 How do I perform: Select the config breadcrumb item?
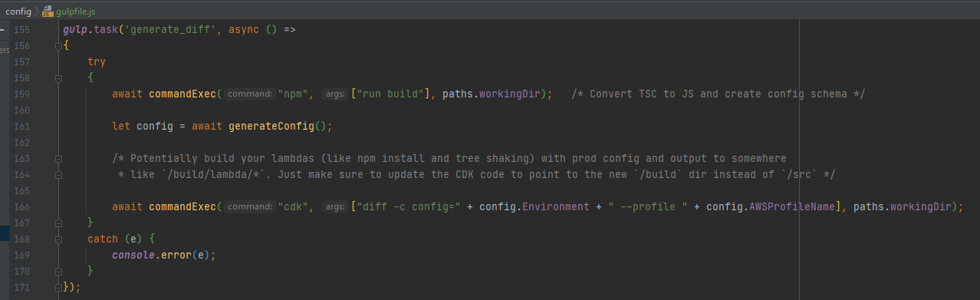click(18, 12)
